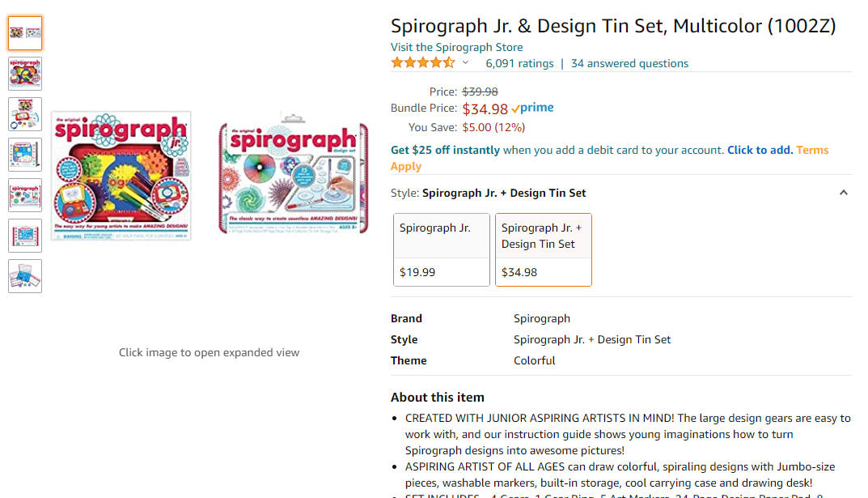
Task: Open the 6,091 ratings link
Action: click(x=519, y=63)
